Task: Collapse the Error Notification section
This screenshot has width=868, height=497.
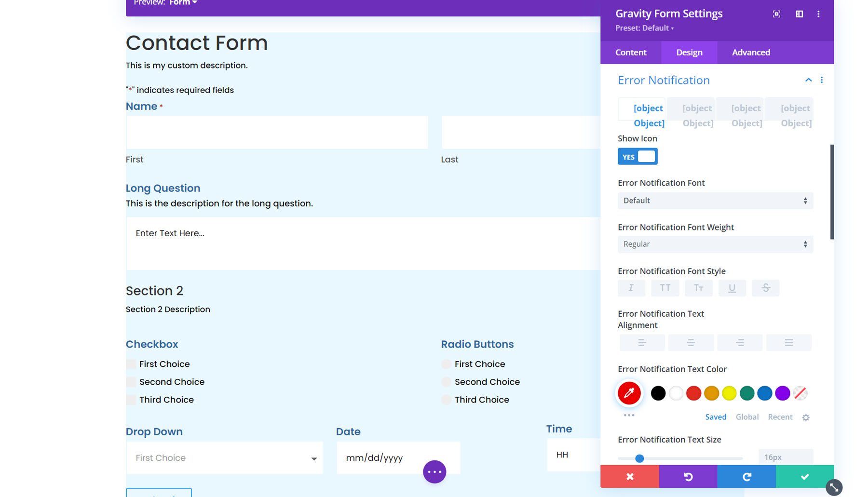Action: [x=809, y=80]
